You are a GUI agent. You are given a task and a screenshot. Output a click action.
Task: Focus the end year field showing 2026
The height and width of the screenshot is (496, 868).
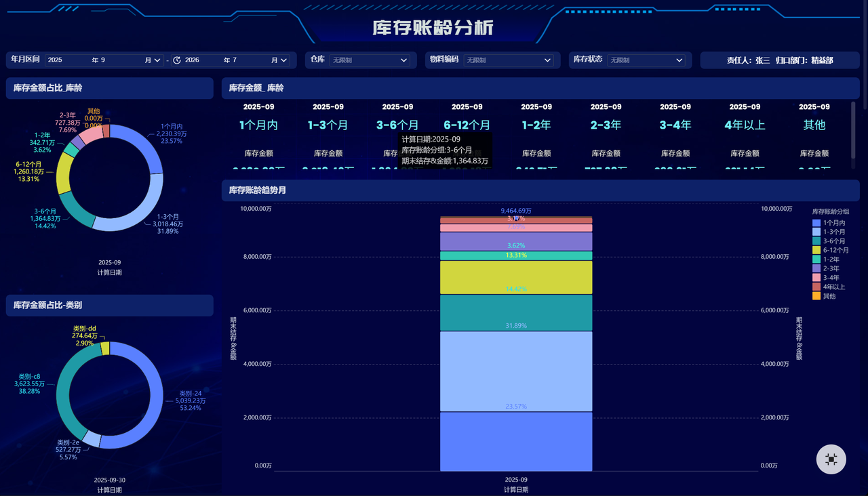point(202,60)
